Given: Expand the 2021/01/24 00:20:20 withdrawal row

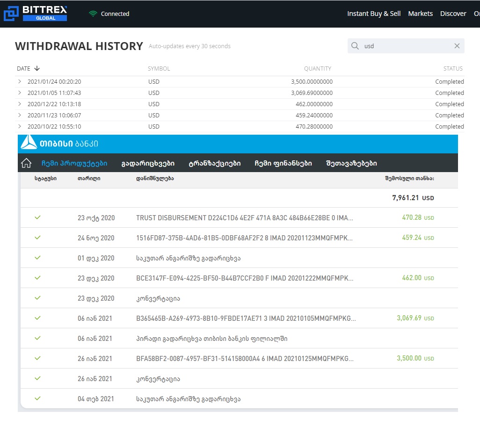Looking at the screenshot, I should 20,81.
